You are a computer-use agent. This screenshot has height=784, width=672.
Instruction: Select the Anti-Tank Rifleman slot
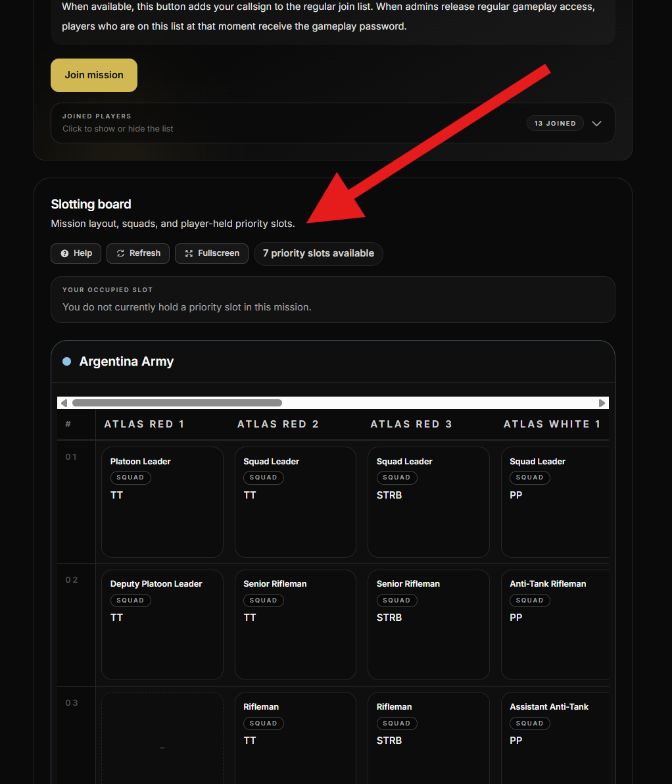tap(554, 624)
